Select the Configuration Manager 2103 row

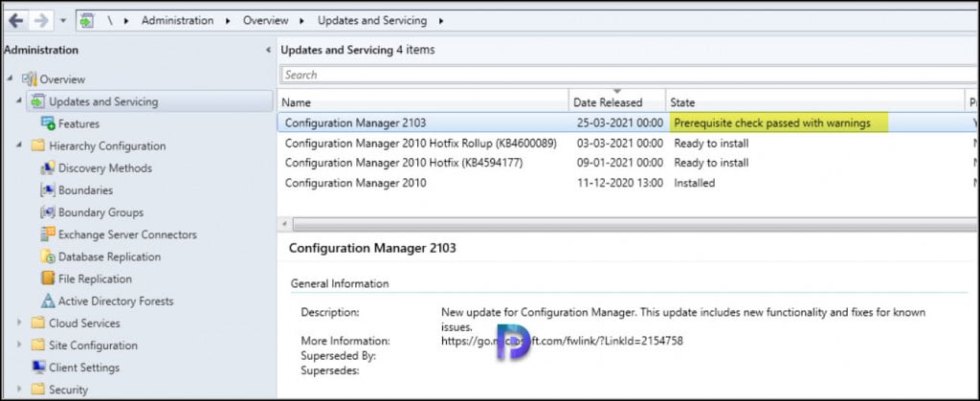coord(628,123)
